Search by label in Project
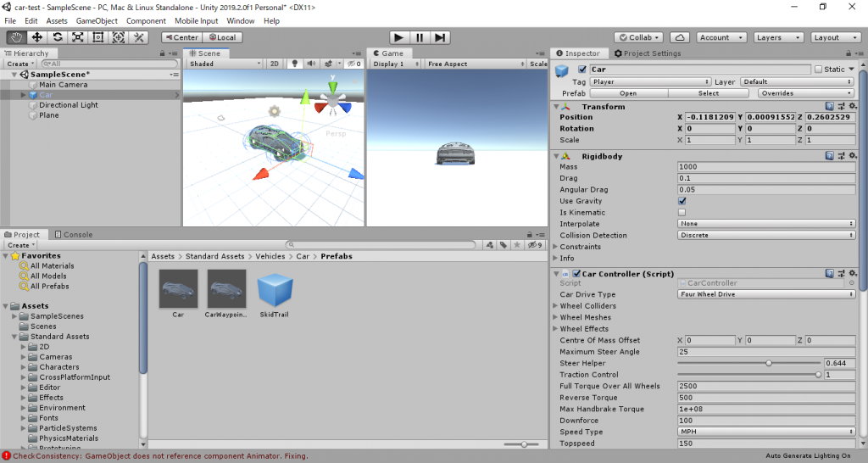 (x=504, y=245)
